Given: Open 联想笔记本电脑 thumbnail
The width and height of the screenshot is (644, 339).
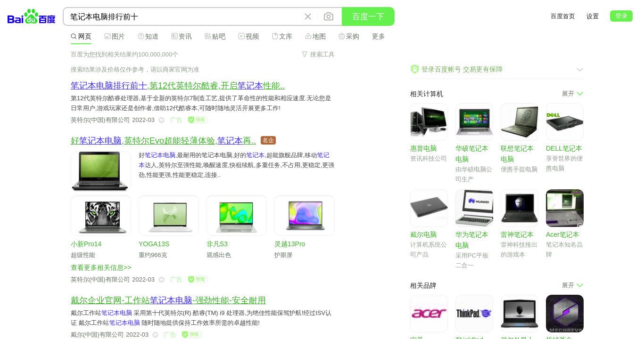Looking at the screenshot, I should 520,122.
